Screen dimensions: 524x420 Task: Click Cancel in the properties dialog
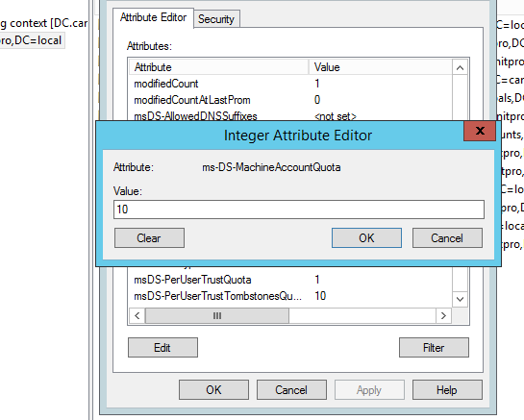[x=291, y=389]
